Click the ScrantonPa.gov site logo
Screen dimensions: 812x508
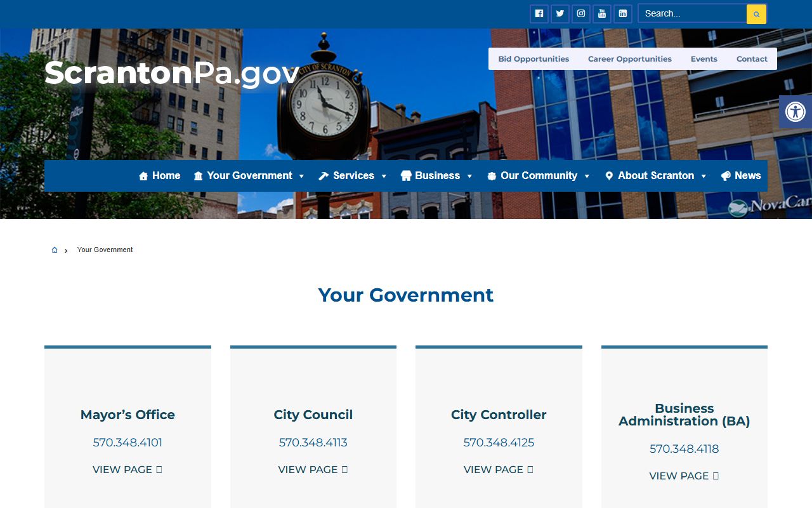pos(171,73)
